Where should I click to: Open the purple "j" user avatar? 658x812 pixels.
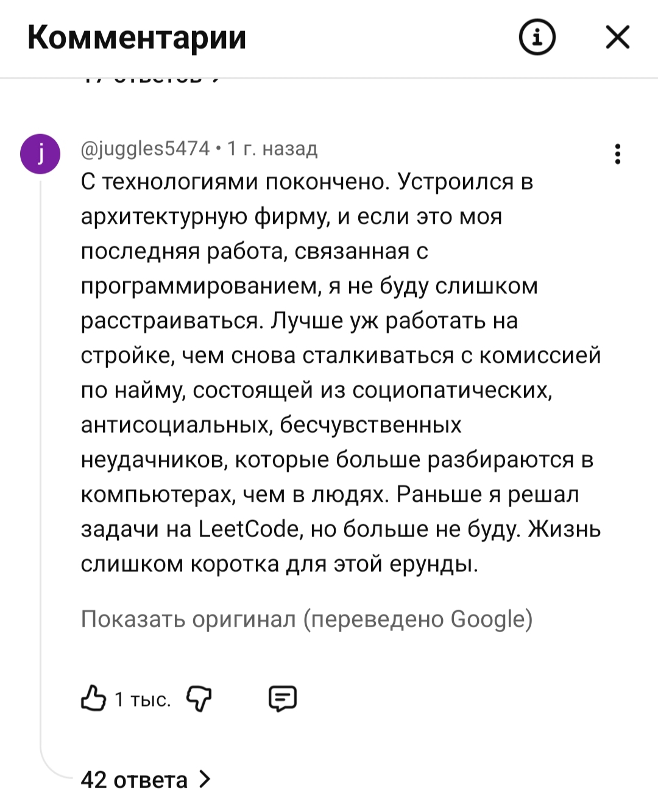(x=40, y=154)
